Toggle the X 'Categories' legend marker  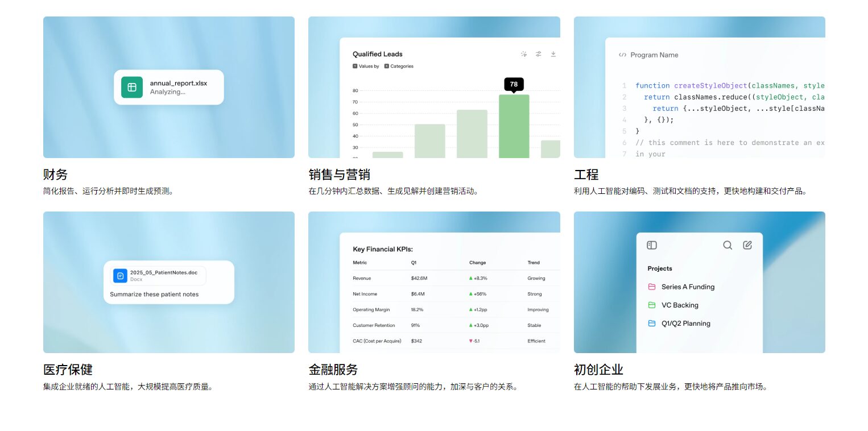[387, 67]
